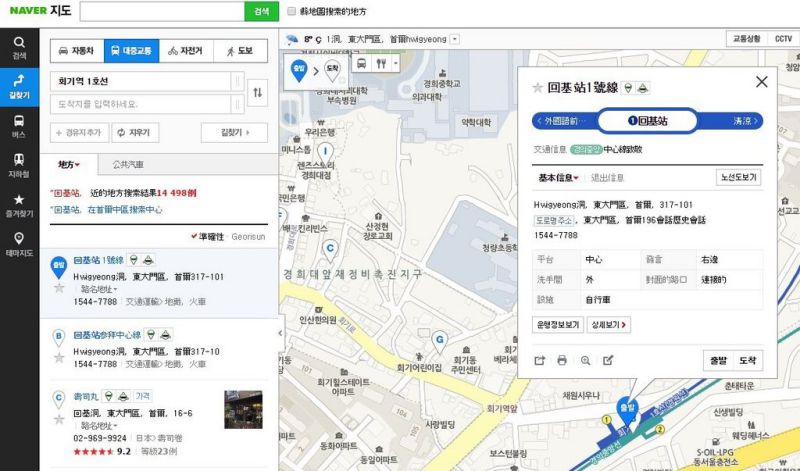Image resolution: width=800 pixels, height=471 pixels.
Task: Open the 지하철 subway sidebar item
Action: pyautogui.click(x=19, y=166)
